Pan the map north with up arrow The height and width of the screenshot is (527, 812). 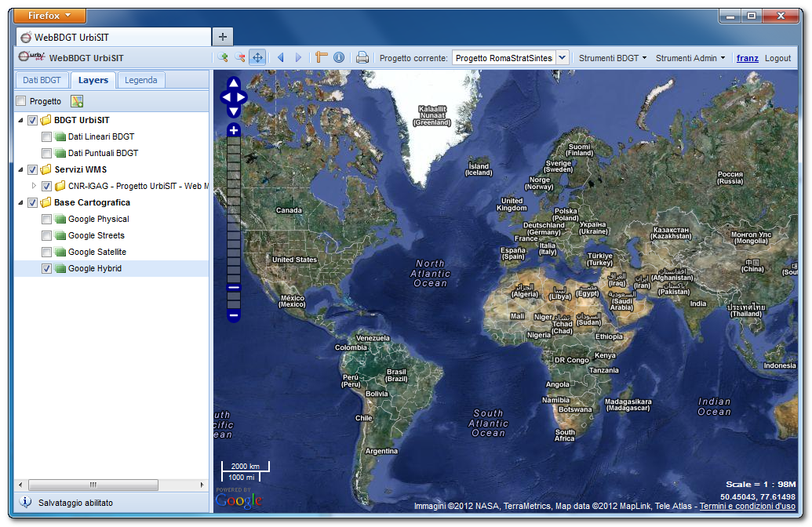pyautogui.click(x=234, y=83)
